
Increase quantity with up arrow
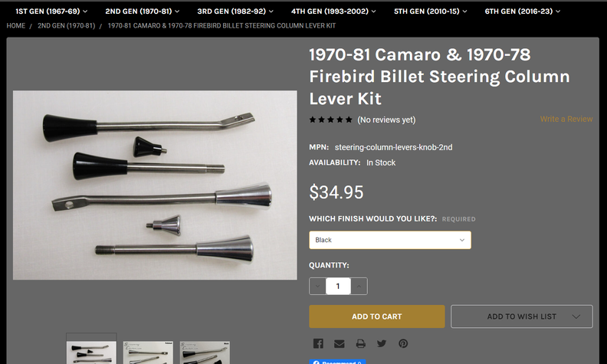tap(359, 286)
